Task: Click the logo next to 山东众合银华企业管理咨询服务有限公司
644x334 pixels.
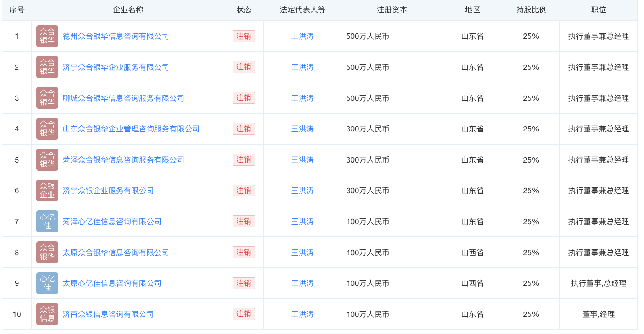Action: [47, 129]
